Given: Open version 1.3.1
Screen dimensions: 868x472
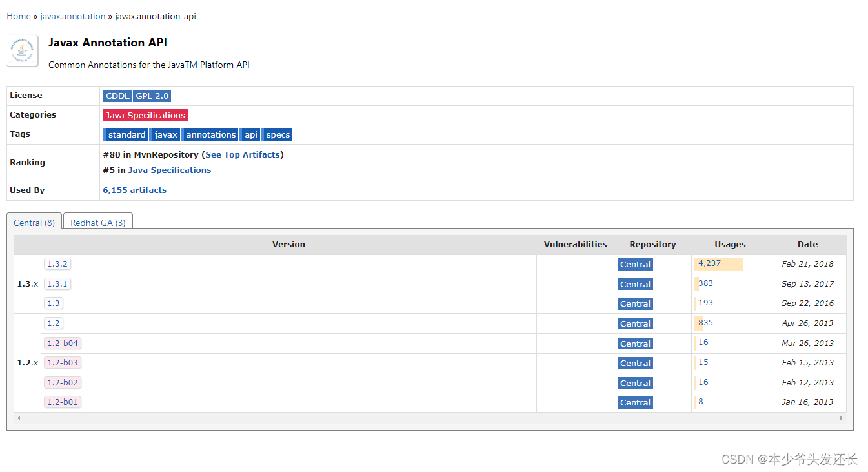Looking at the screenshot, I should pos(57,283).
